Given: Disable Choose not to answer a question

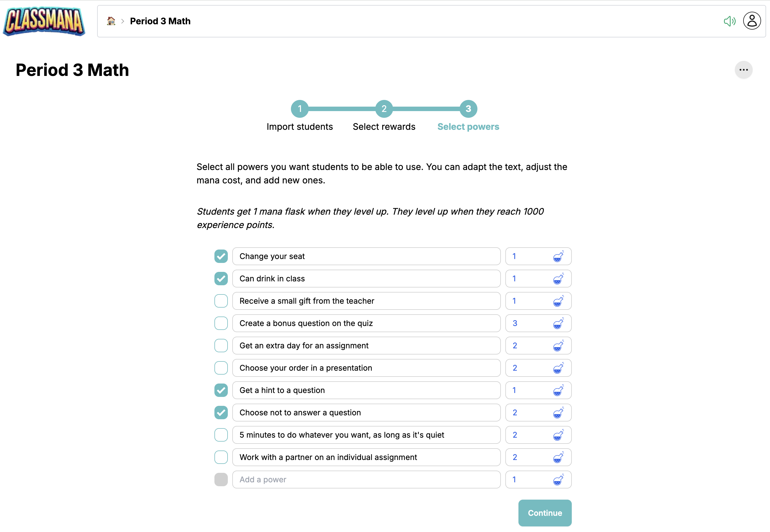Looking at the screenshot, I should 221,413.
